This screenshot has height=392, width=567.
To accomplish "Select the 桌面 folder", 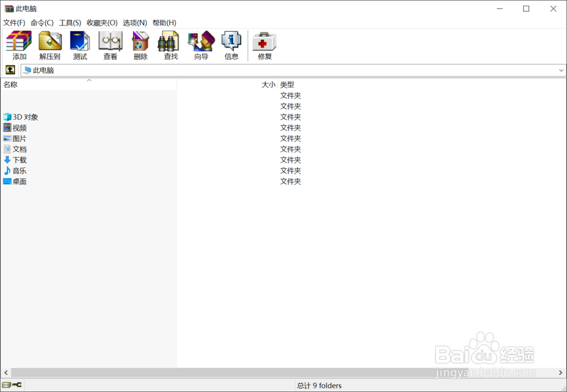I will [x=15, y=181].
